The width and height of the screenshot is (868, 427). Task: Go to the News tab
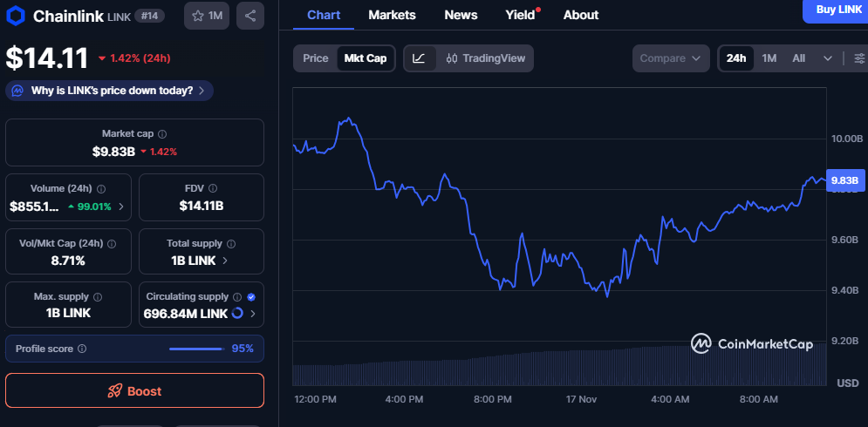(461, 15)
